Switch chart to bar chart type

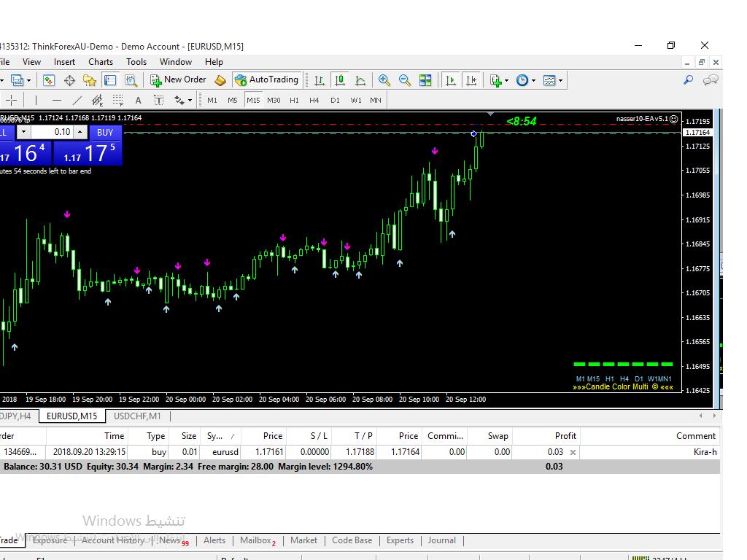320,80
